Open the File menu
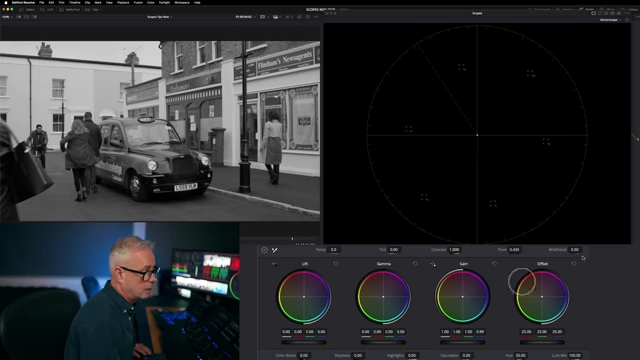 tap(41, 2)
